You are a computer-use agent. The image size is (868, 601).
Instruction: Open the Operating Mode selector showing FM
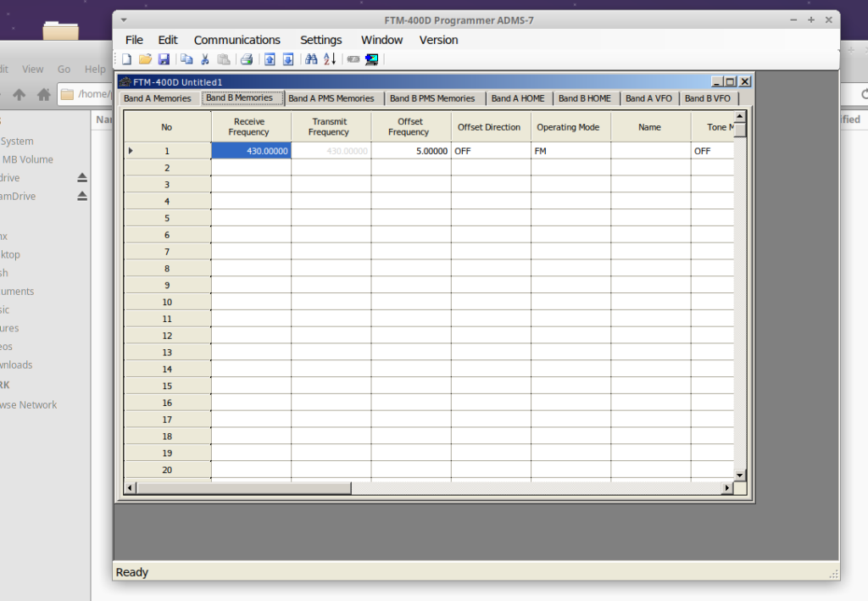point(567,150)
